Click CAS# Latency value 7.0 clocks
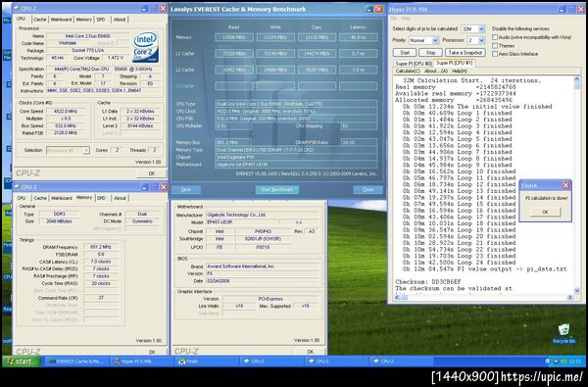 point(101,262)
